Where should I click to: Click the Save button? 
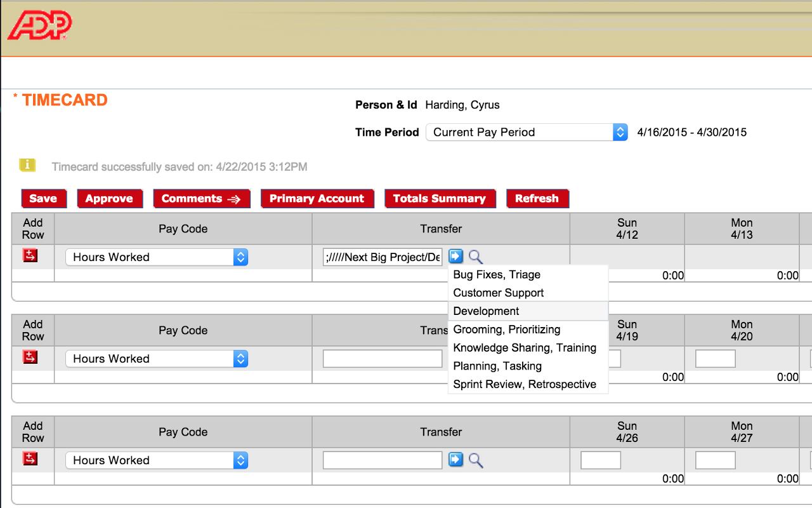click(43, 198)
